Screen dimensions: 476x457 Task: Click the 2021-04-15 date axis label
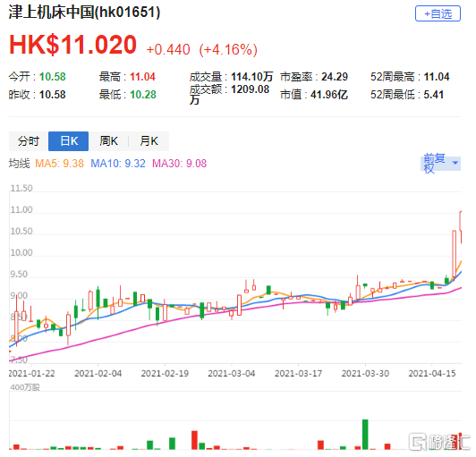[432, 373]
